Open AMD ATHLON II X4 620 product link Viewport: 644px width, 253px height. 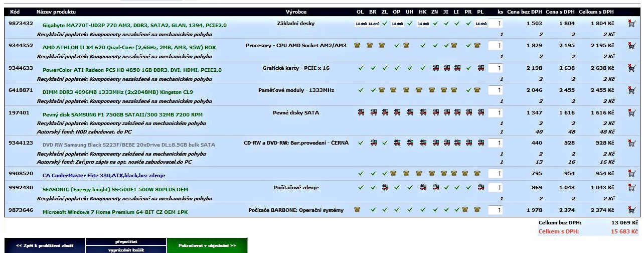point(129,47)
